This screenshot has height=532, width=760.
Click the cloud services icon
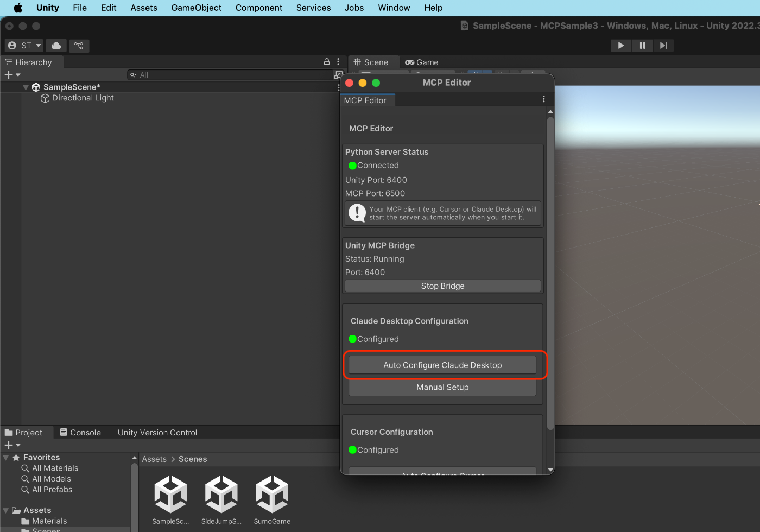click(56, 46)
